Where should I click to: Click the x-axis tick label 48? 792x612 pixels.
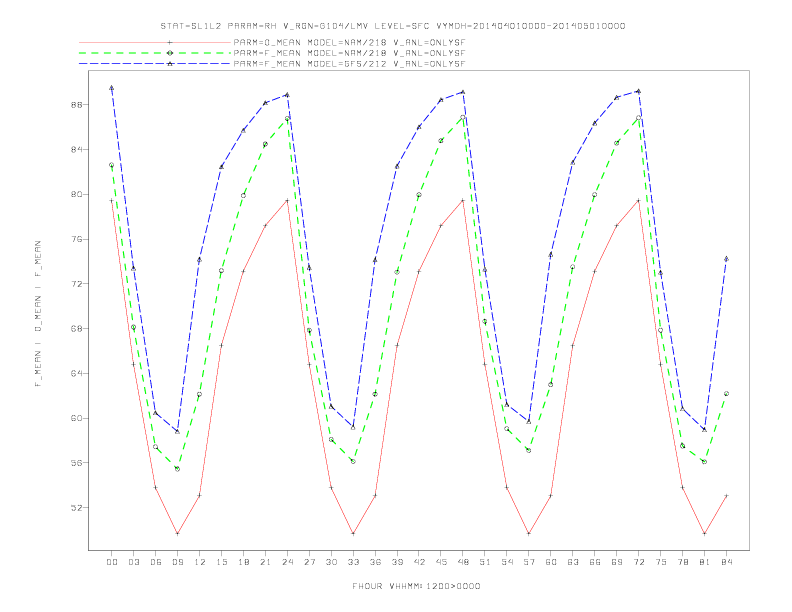click(x=463, y=562)
